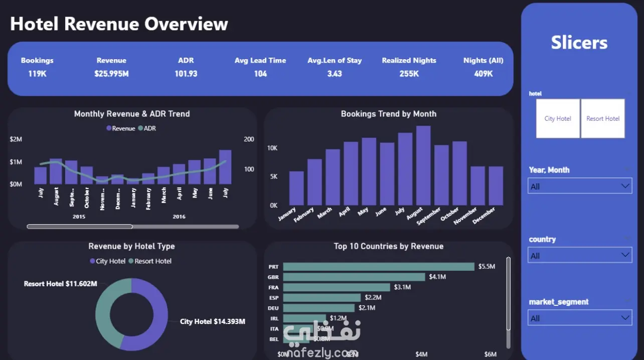This screenshot has height=360, width=644.
Task: Click the Avg.Len of Stay 3.43 card
Action: (335, 67)
